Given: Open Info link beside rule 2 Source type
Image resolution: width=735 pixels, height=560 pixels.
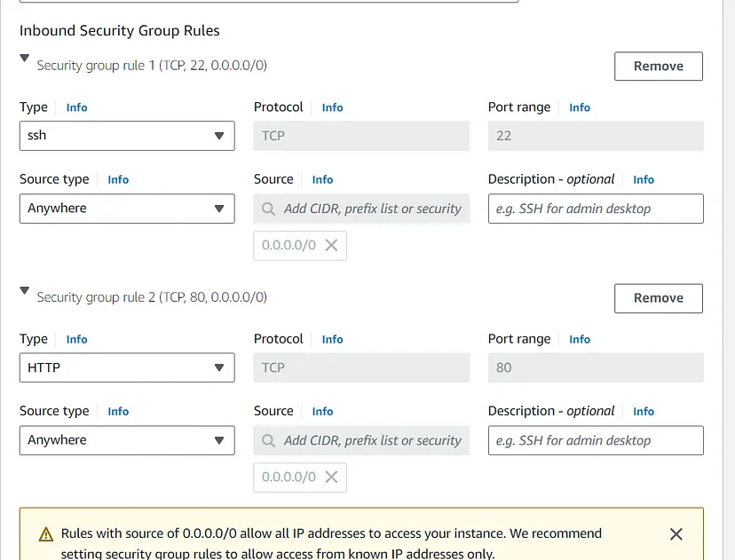Looking at the screenshot, I should tap(118, 412).
